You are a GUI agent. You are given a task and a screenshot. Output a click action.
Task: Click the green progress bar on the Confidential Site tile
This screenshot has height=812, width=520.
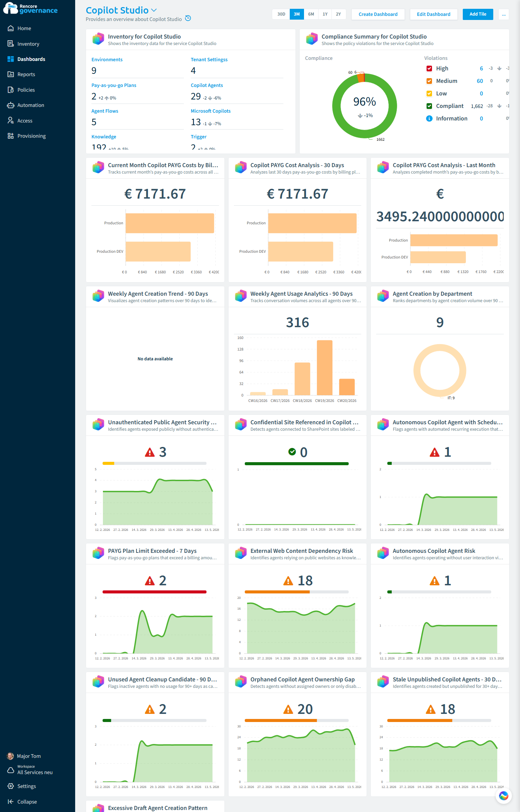297,464
